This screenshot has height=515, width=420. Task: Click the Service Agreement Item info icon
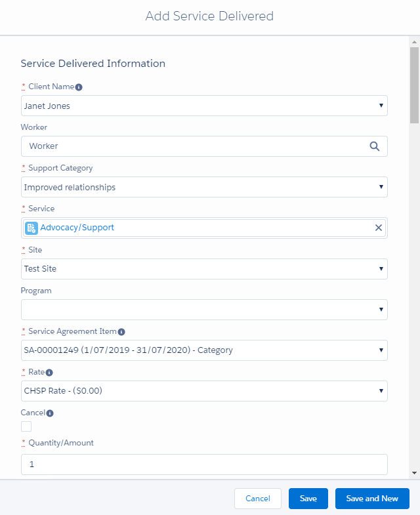121,332
